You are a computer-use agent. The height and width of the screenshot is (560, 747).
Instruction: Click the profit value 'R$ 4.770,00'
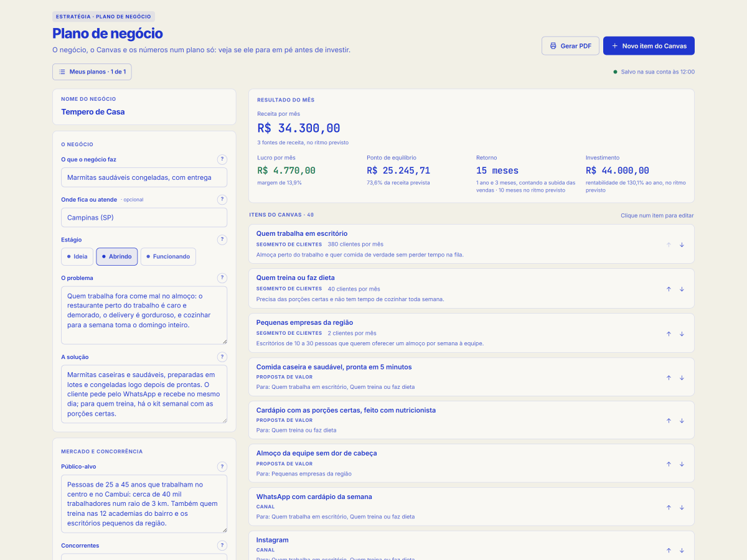(x=286, y=170)
